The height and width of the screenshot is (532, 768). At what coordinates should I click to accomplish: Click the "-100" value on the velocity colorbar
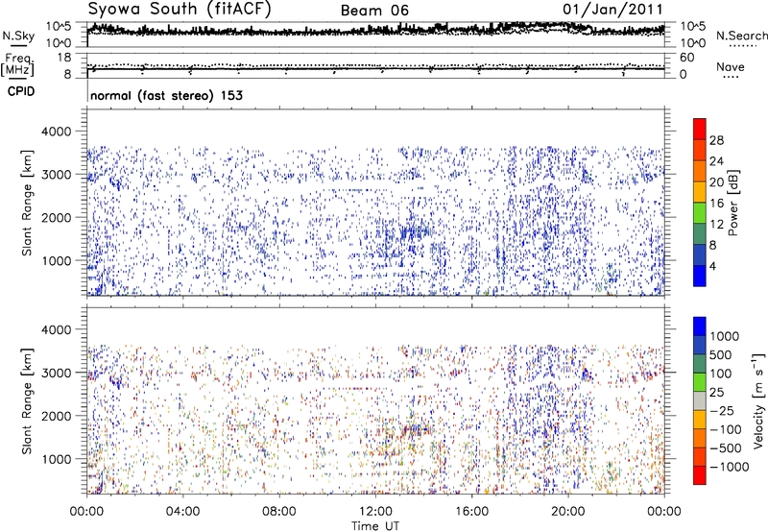click(726, 429)
